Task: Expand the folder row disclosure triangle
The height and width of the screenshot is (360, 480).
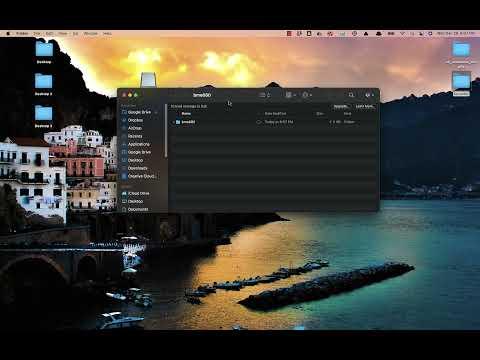Action: coord(173,122)
